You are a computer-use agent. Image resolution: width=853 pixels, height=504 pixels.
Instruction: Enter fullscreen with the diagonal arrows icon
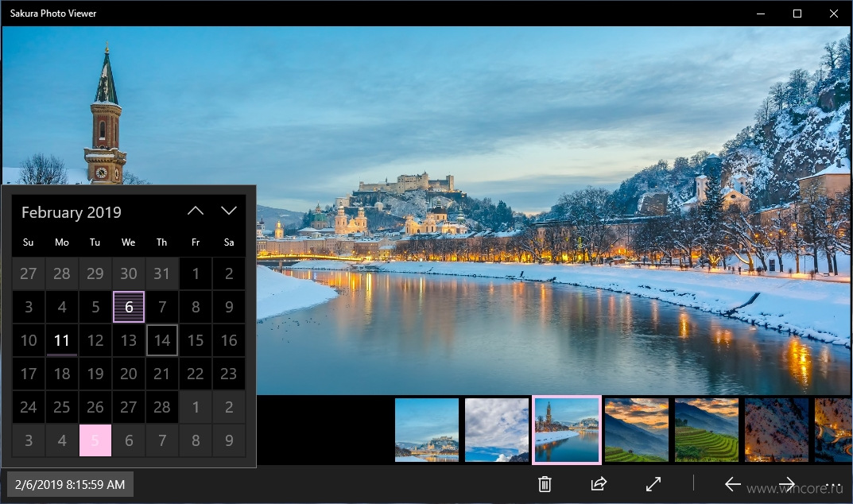point(653,484)
